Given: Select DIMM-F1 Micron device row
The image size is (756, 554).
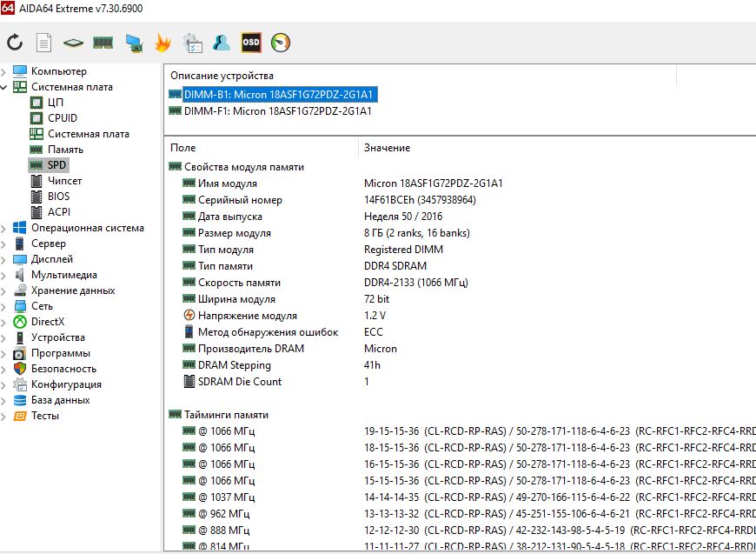Looking at the screenshot, I should pos(278,111).
